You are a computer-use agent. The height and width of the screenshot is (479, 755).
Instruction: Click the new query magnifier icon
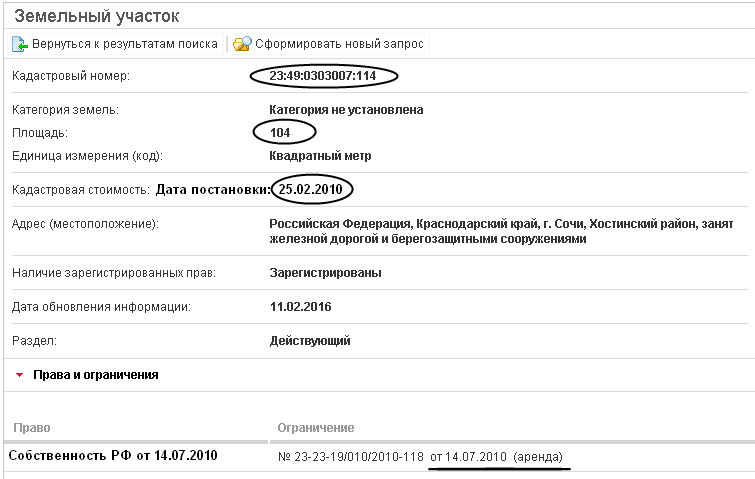[241, 44]
